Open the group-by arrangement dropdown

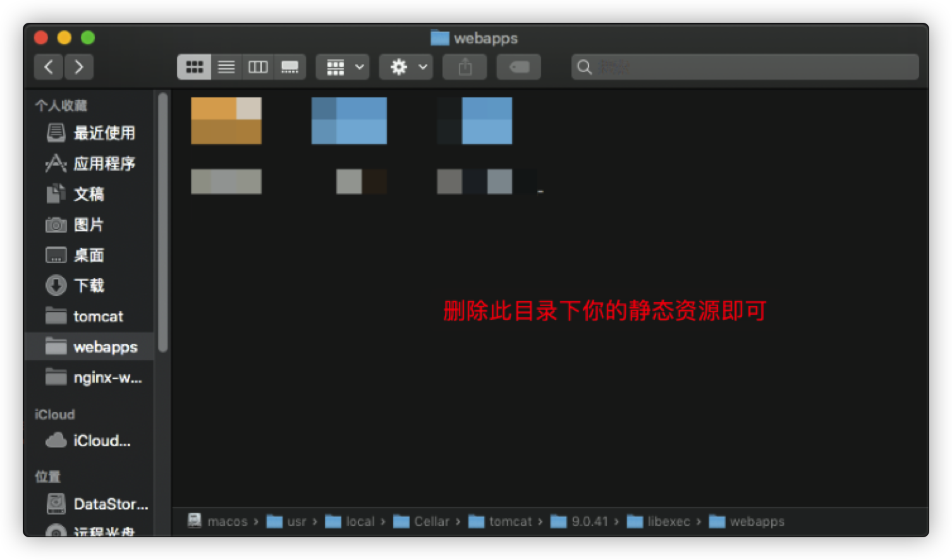pyautogui.click(x=343, y=67)
